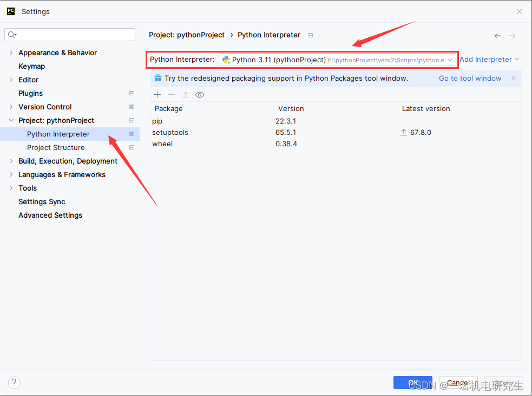The width and height of the screenshot is (532, 396).
Task: Click the project-level icon on Python Interpreter row
Action: click(x=132, y=134)
